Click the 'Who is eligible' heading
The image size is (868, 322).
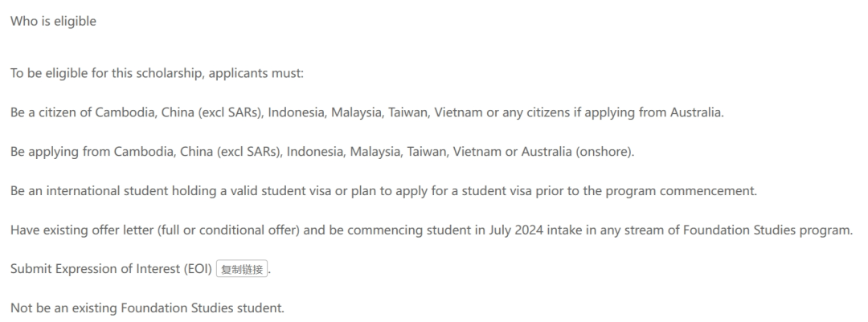[53, 21]
